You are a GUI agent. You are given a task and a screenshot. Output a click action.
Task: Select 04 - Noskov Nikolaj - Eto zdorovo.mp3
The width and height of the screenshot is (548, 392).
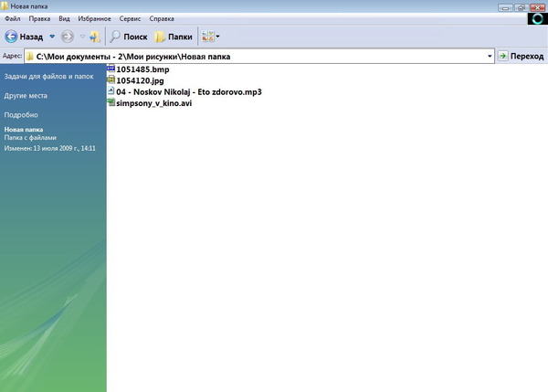(189, 92)
